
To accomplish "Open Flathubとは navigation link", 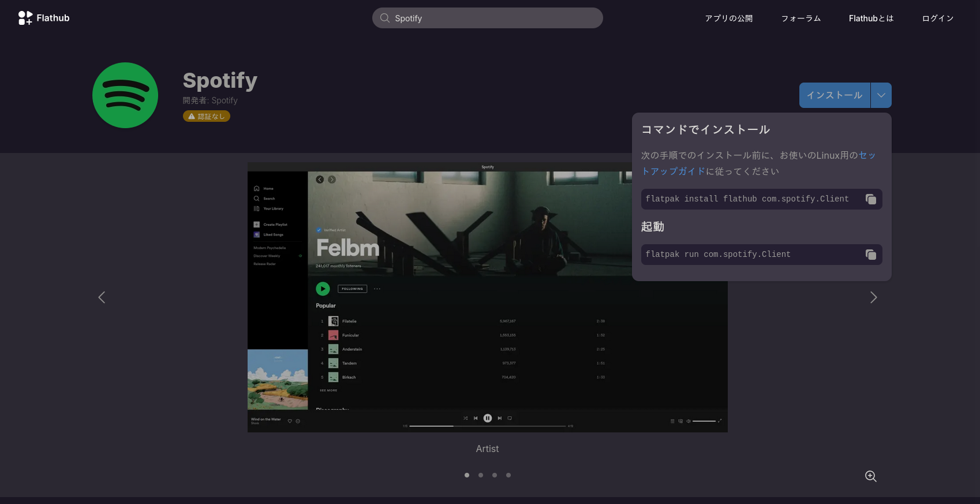I will (x=871, y=18).
